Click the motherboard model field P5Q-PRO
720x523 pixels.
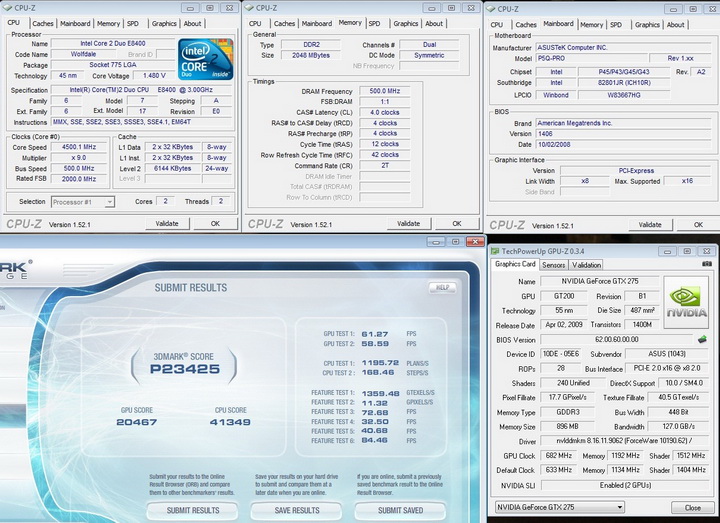[592, 58]
